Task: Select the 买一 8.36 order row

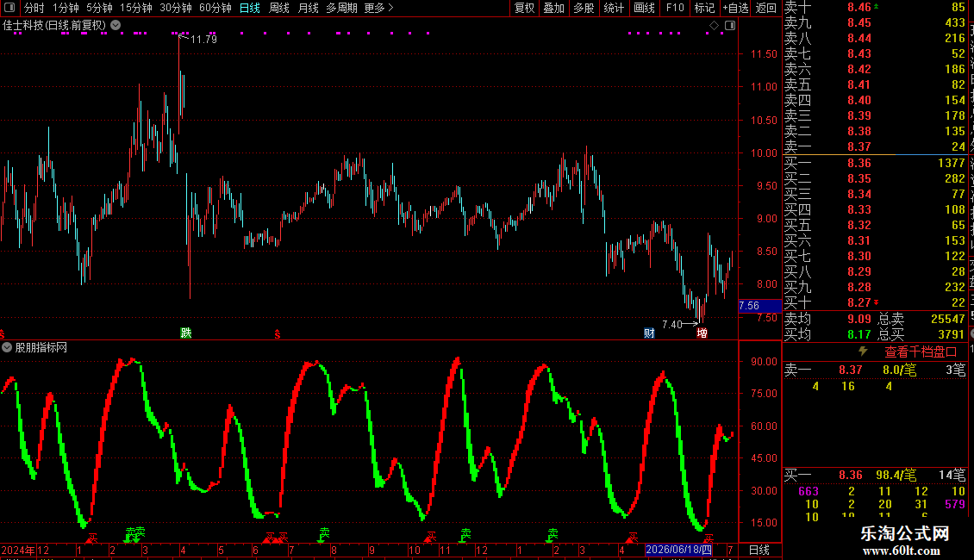Action: 875,163
